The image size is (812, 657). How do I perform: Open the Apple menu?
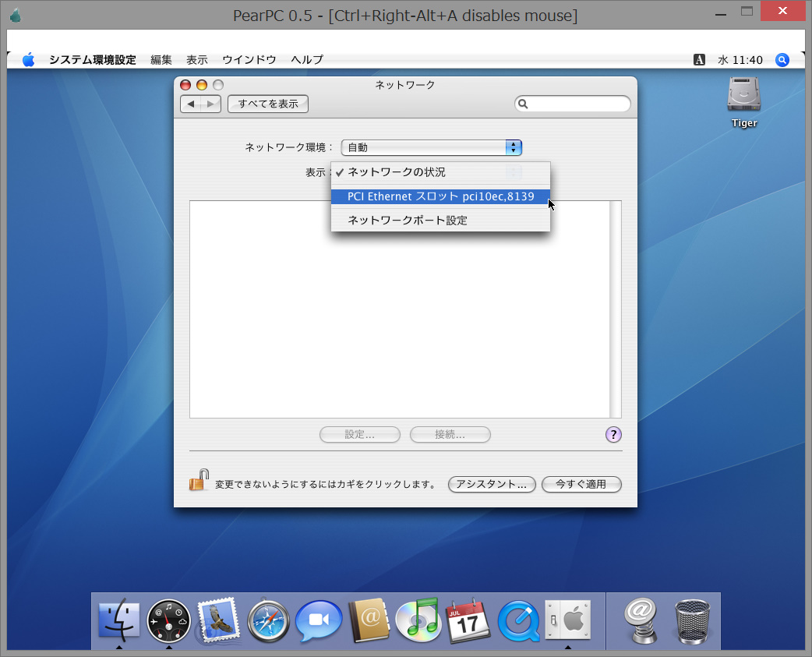[29, 60]
